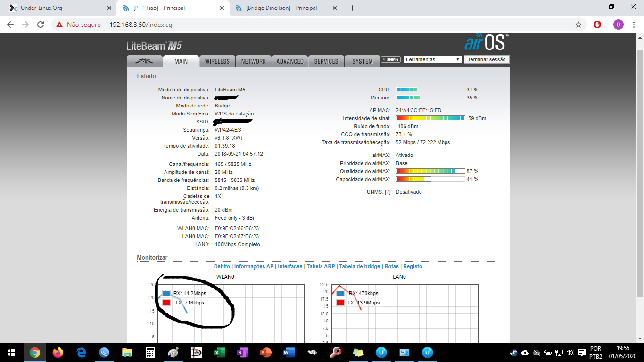Click the red shield extension icon
Screen dimensions: 644x362
tap(597, 25)
